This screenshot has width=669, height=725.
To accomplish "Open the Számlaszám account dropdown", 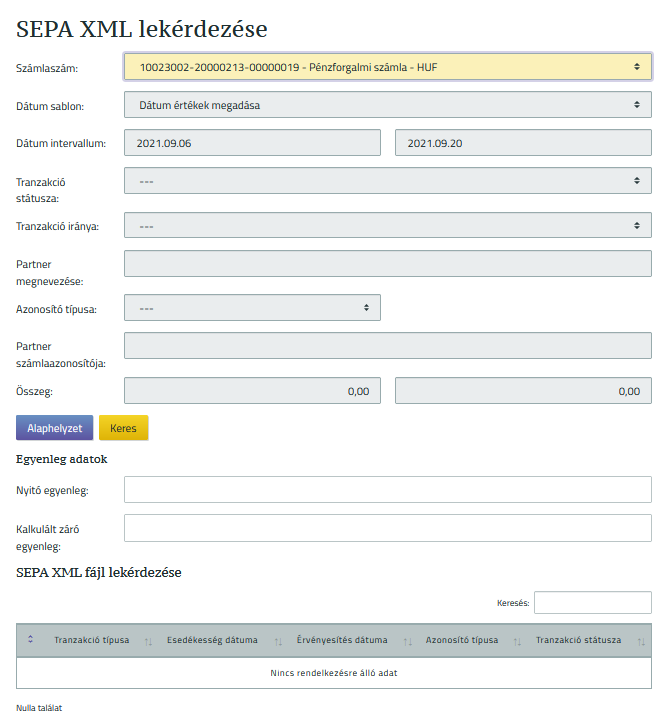I will 387,67.
